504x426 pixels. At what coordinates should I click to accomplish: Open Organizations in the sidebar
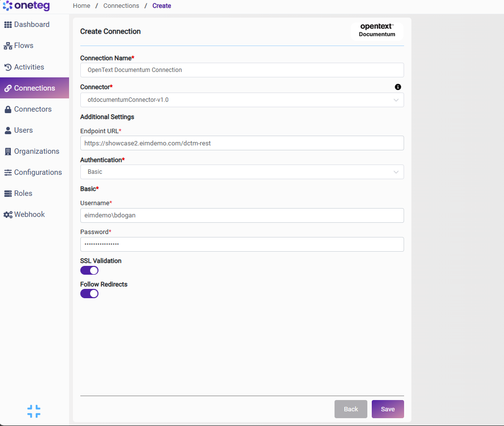tap(34, 151)
